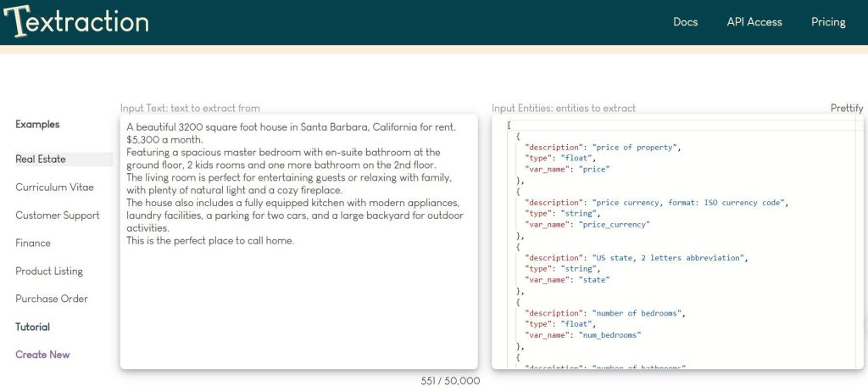Click the "$5,300 a month" text line
868x392 pixels.
pyautogui.click(x=165, y=139)
